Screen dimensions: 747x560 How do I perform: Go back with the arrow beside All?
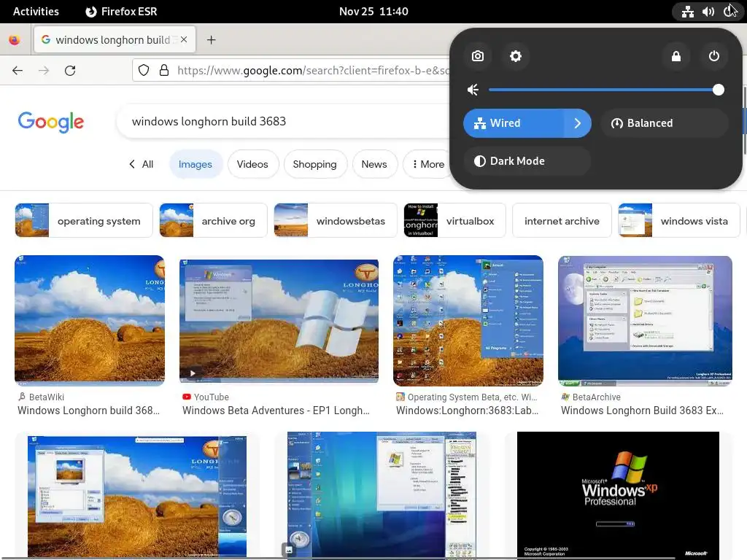click(x=132, y=164)
